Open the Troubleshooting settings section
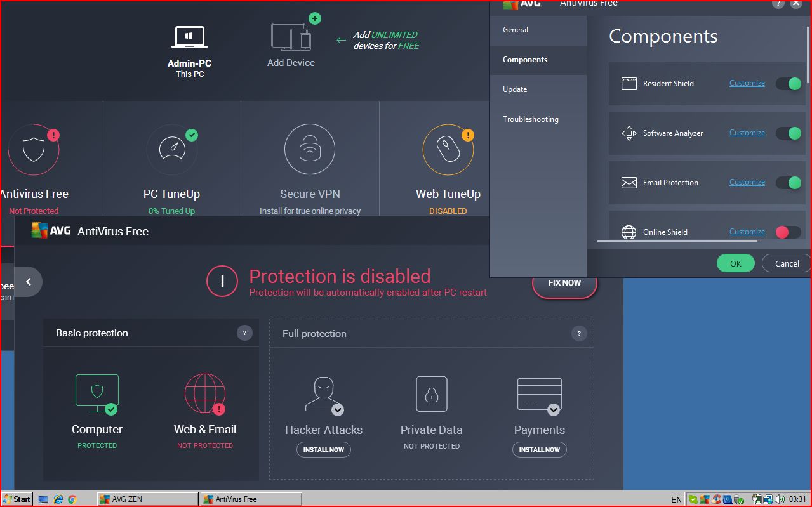The image size is (812, 507). pos(531,119)
